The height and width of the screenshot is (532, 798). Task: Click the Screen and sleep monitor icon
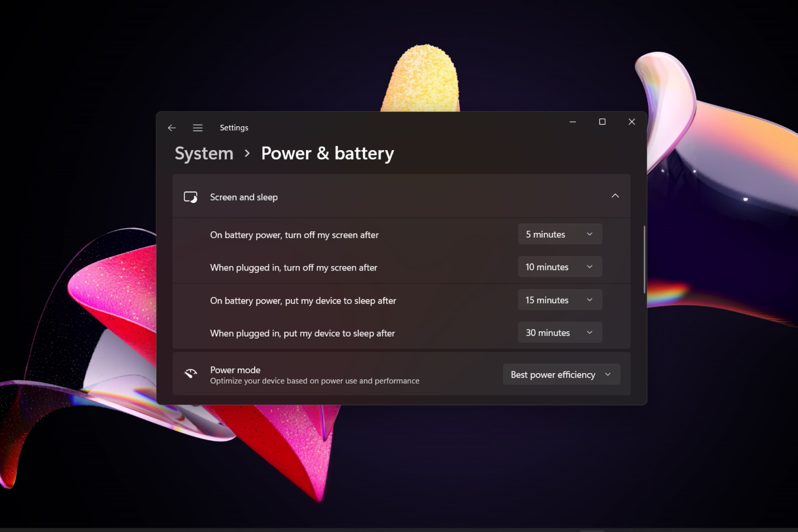coord(191,197)
